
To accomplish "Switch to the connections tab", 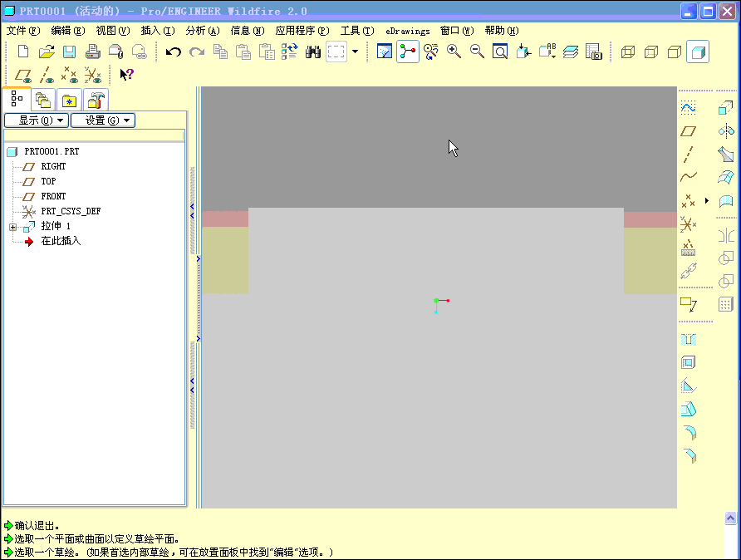I will pos(96,100).
